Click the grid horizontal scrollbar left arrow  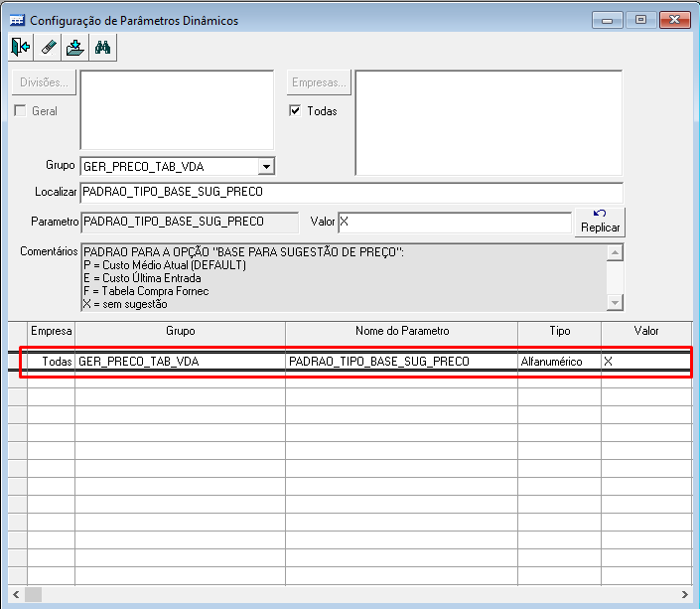click(16, 595)
